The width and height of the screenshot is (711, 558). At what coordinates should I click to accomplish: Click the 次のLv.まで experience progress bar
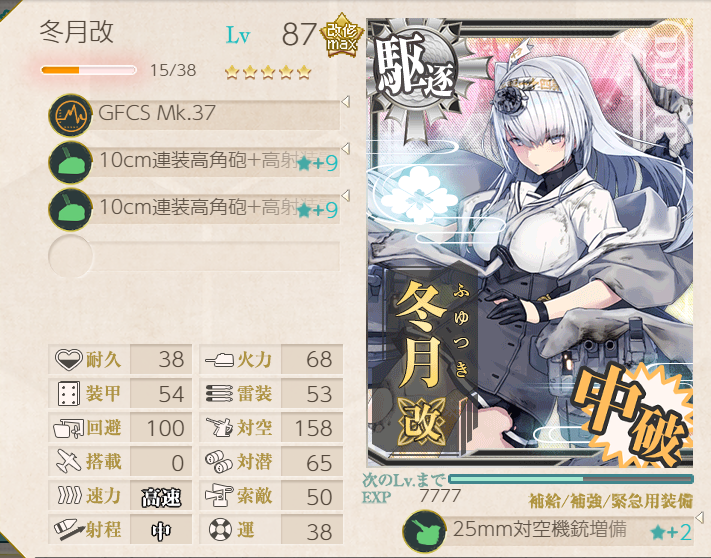571,479
